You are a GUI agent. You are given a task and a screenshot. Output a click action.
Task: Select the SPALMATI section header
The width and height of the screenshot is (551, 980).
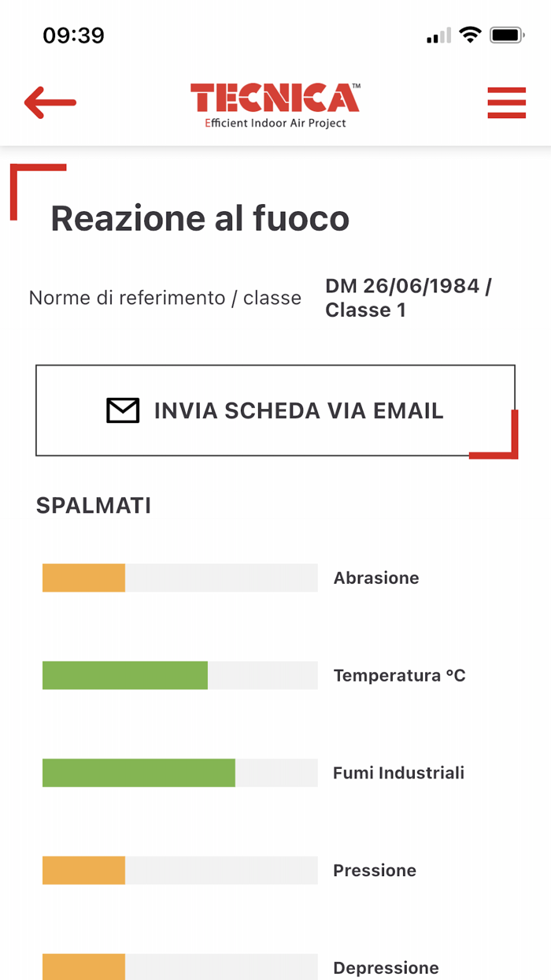pos(94,505)
